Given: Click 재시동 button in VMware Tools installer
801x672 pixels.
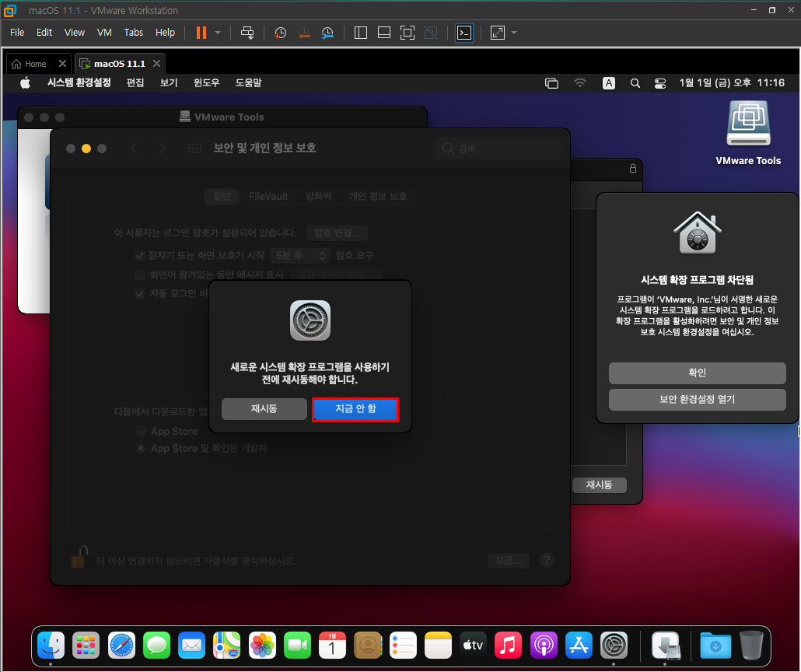Looking at the screenshot, I should [600, 485].
